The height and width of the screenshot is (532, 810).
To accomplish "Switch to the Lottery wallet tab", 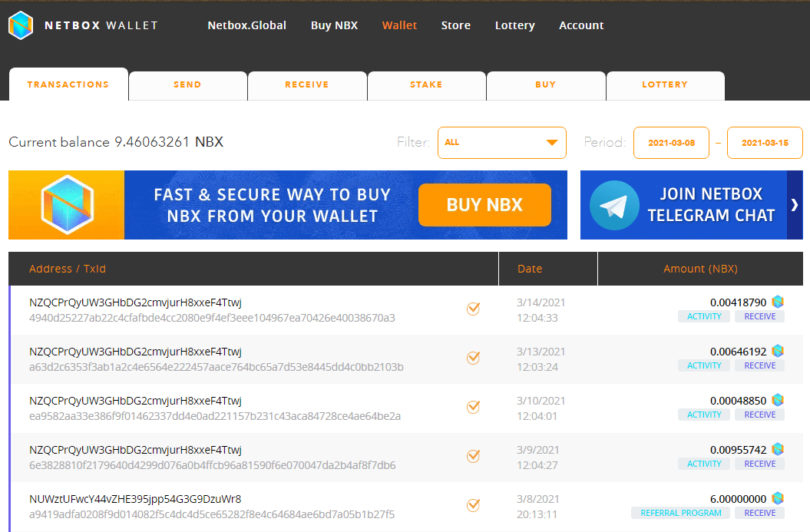I will click(665, 85).
